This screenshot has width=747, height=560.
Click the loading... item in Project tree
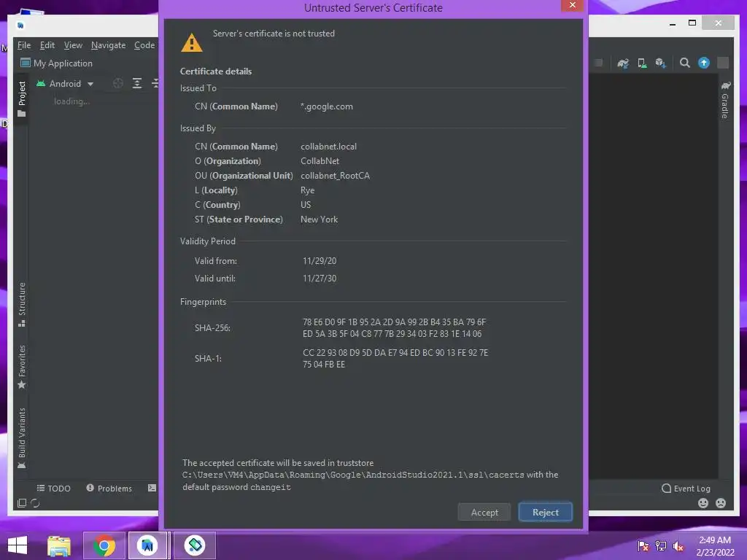[x=71, y=101]
